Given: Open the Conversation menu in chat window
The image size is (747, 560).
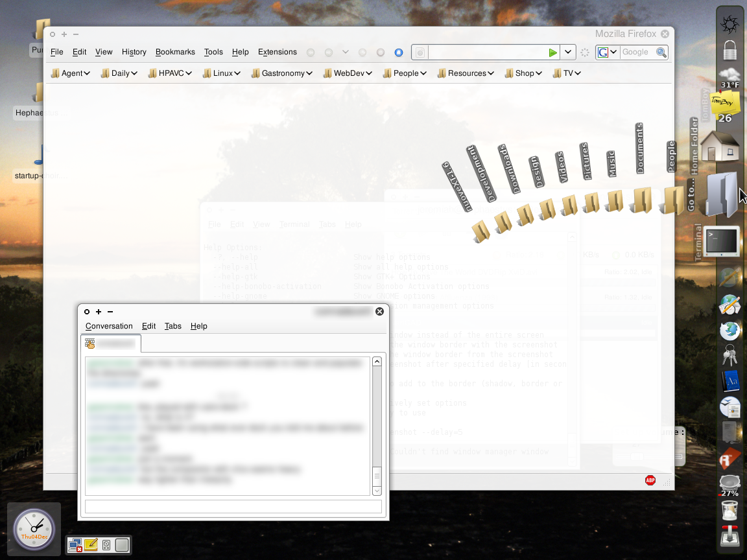Looking at the screenshot, I should click(x=109, y=326).
